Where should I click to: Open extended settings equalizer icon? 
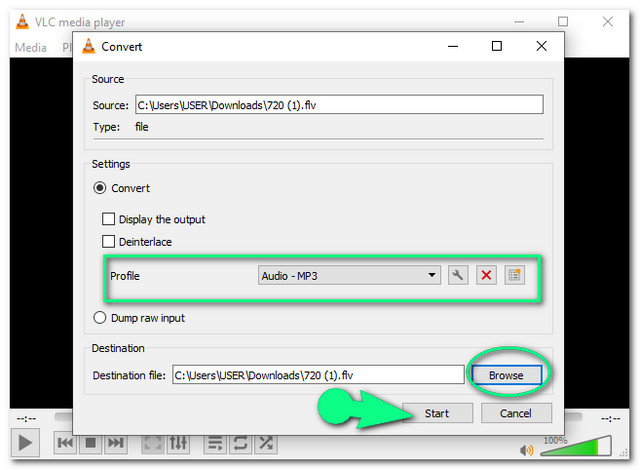(178, 443)
